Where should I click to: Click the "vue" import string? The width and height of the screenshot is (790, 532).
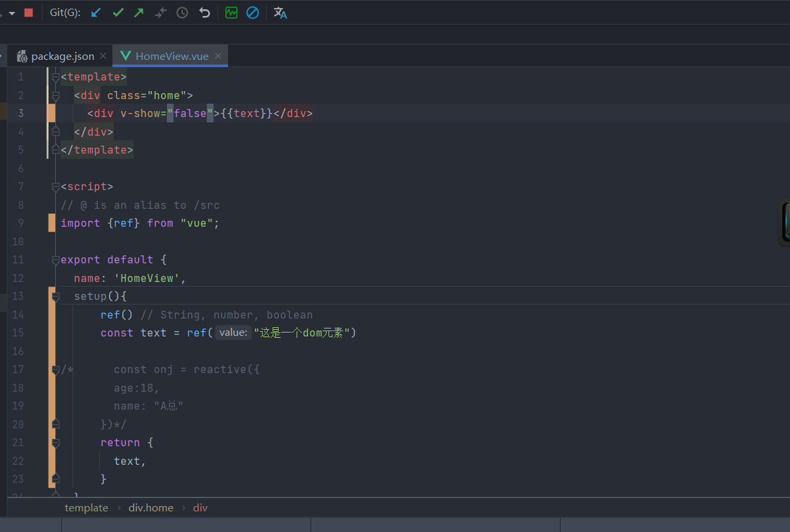point(197,223)
